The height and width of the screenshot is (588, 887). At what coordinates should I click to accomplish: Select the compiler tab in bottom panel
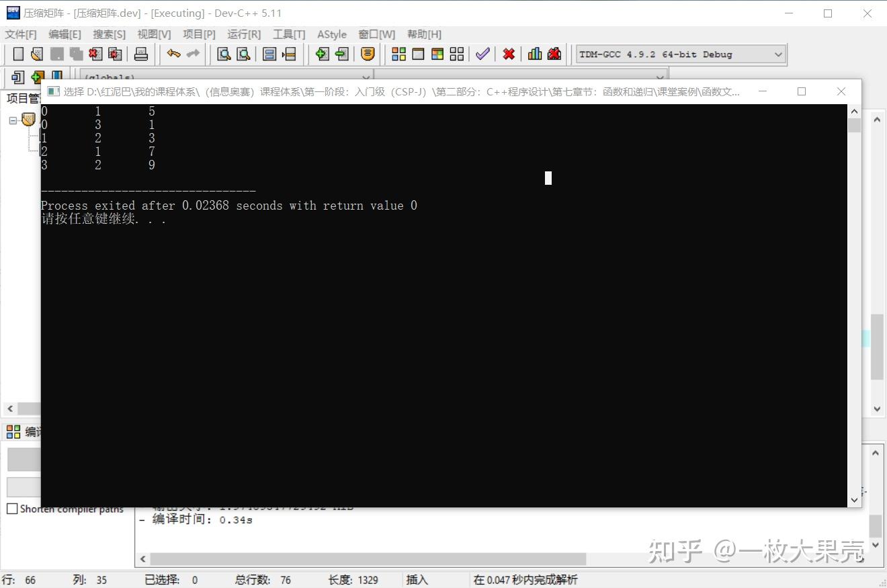click(x=24, y=432)
